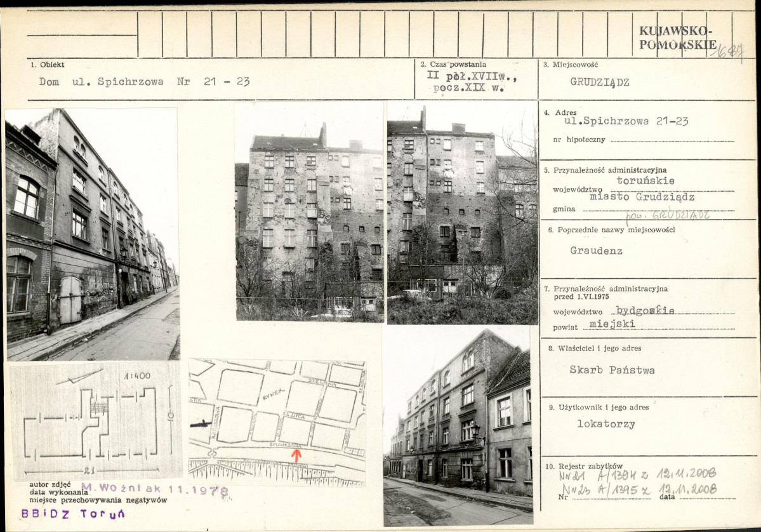Select the street map with Rynek label
This screenshot has height=532, width=761.
[x=277, y=422]
